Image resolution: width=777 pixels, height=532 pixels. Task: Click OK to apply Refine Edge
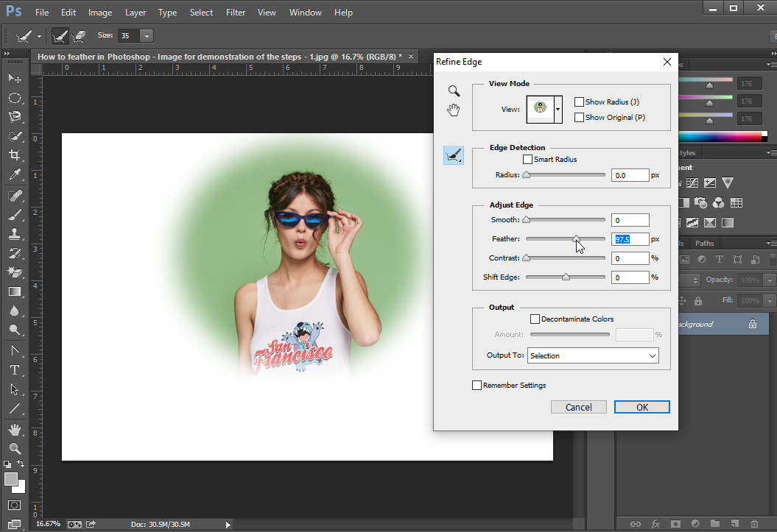click(x=641, y=408)
